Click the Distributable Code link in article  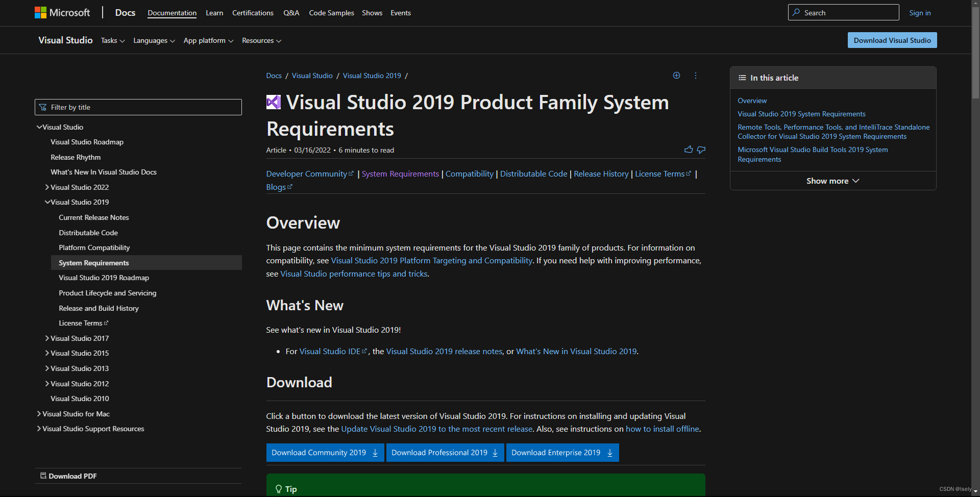tap(533, 173)
